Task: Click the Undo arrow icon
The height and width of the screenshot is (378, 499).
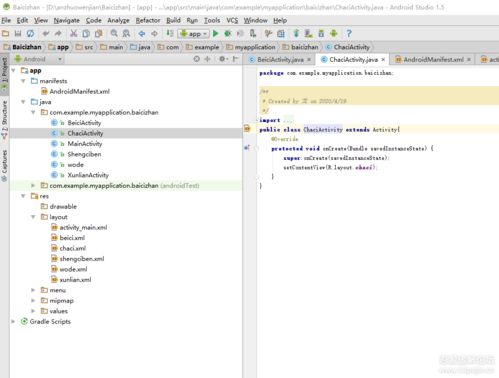Action: tap(46, 34)
